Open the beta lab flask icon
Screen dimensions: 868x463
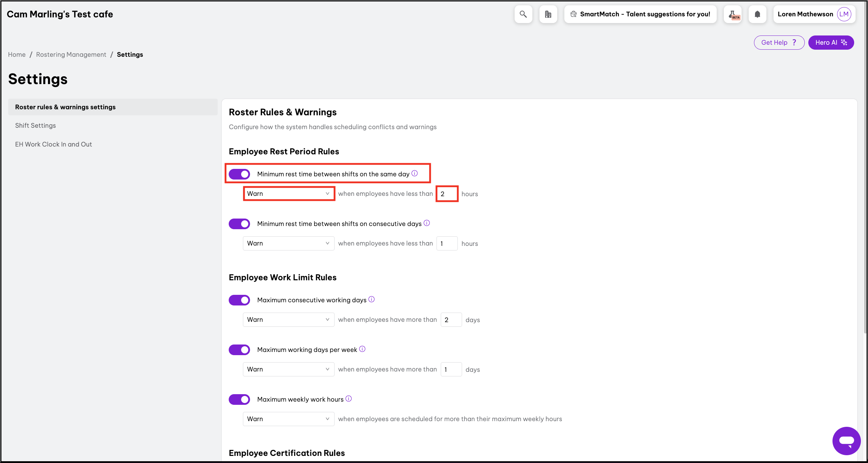click(733, 14)
